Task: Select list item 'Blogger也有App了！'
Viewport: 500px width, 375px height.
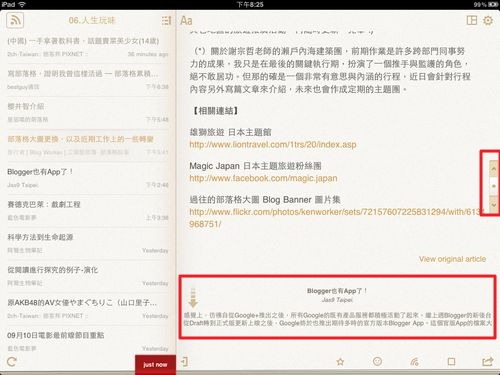Action: pyautogui.click(x=88, y=178)
